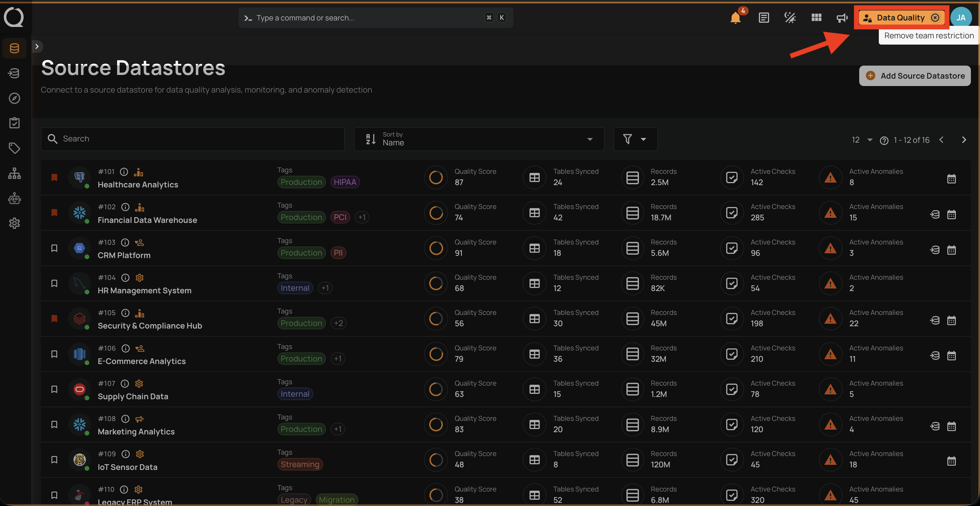
Task: Click Quality Score ring for Healthcare Analytics
Action: coord(436,177)
